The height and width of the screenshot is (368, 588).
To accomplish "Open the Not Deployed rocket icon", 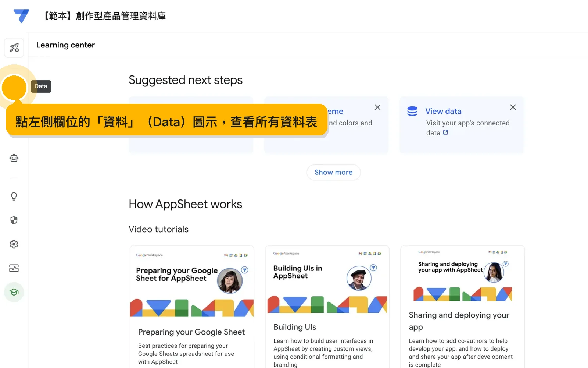I will [14, 48].
